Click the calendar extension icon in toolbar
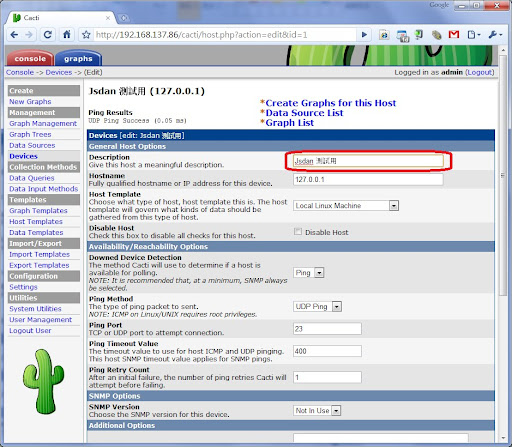This screenshot has width=512, height=447. (402, 35)
